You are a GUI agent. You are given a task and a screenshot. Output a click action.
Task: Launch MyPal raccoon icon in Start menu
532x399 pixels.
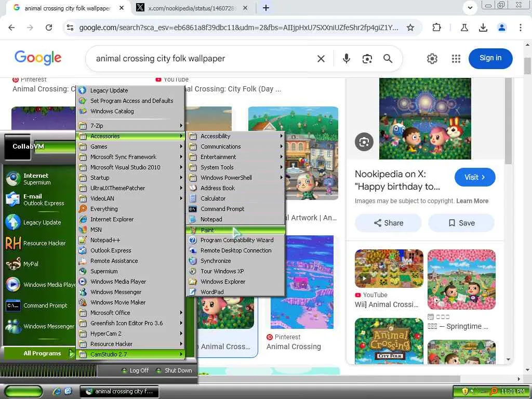point(13,264)
